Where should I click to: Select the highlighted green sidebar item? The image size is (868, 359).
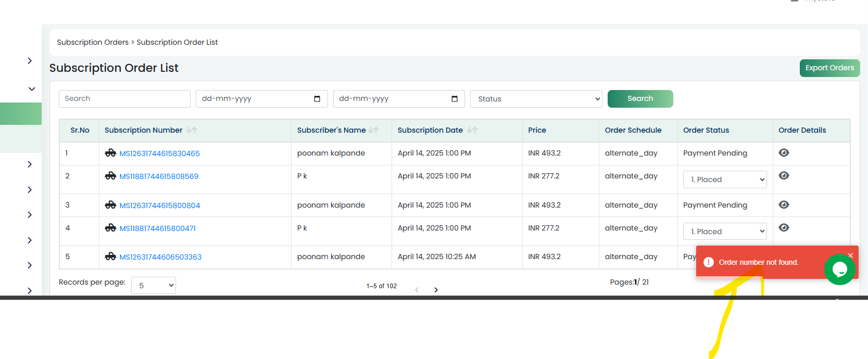click(x=21, y=113)
